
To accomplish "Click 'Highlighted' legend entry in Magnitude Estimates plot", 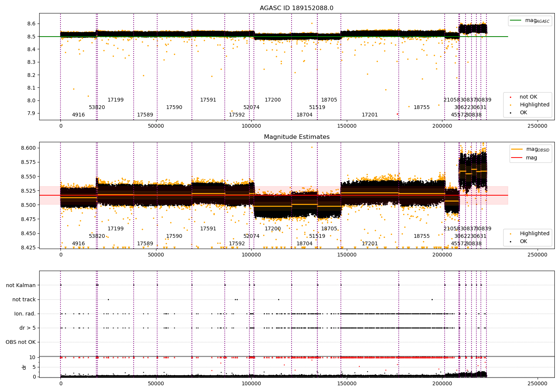I will 535,234.
